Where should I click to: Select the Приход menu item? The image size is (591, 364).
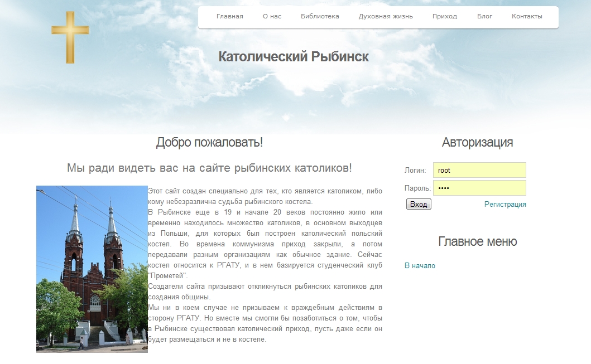point(445,16)
